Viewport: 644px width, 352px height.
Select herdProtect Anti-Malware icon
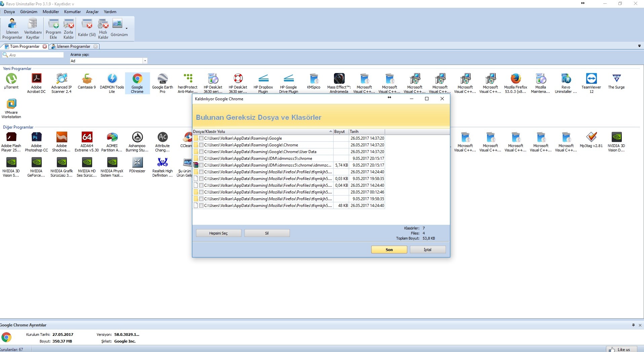[x=188, y=83]
